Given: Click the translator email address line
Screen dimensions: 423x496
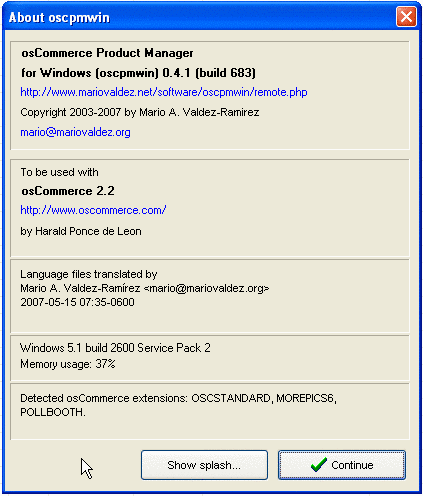Looking at the screenshot, I should point(145,288).
